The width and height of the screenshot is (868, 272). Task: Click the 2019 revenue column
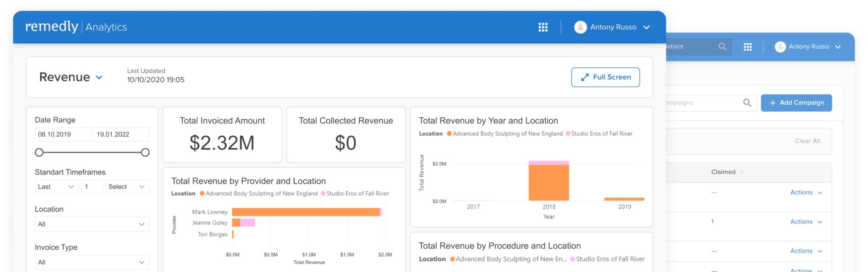click(624, 199)
